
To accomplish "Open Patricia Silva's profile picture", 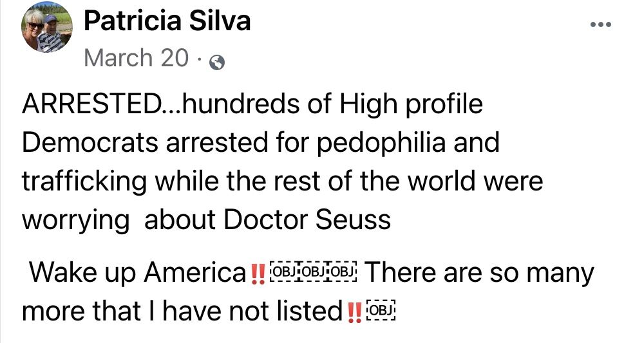I will 47,27.
